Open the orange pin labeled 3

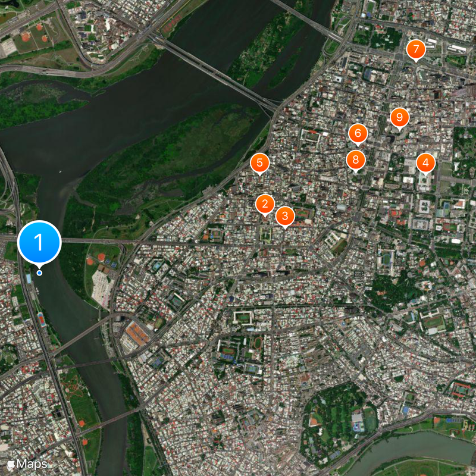point(285,216)
